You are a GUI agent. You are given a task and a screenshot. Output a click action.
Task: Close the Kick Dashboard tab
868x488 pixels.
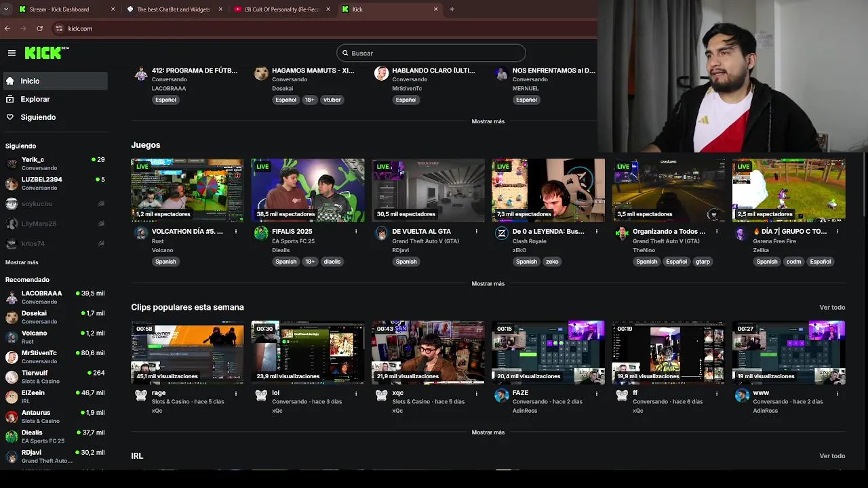point(112,9)
